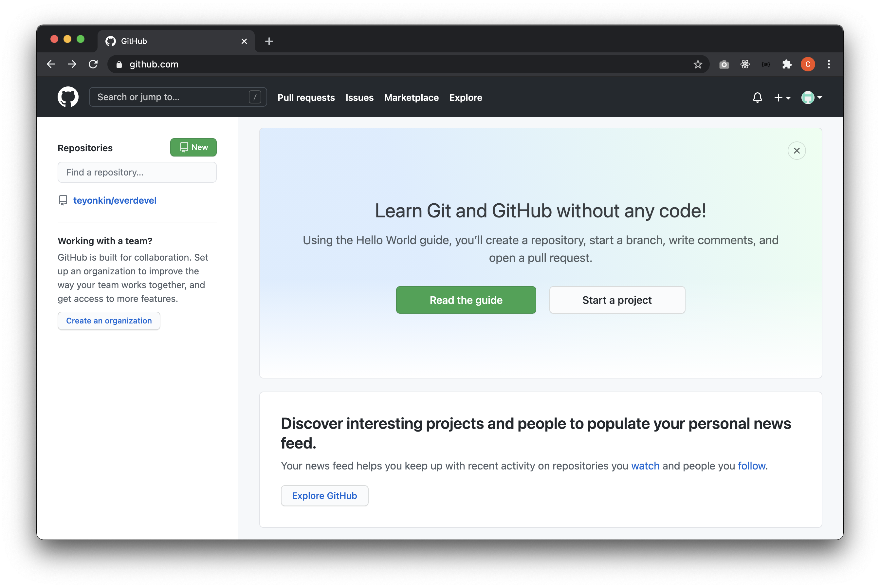This screenshot has height=588, width=880.
Task: Open Explore page
Action: (466, 98)
